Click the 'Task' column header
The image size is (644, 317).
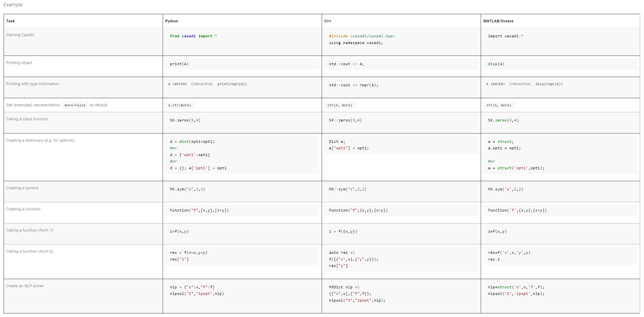tap(10, 21)
